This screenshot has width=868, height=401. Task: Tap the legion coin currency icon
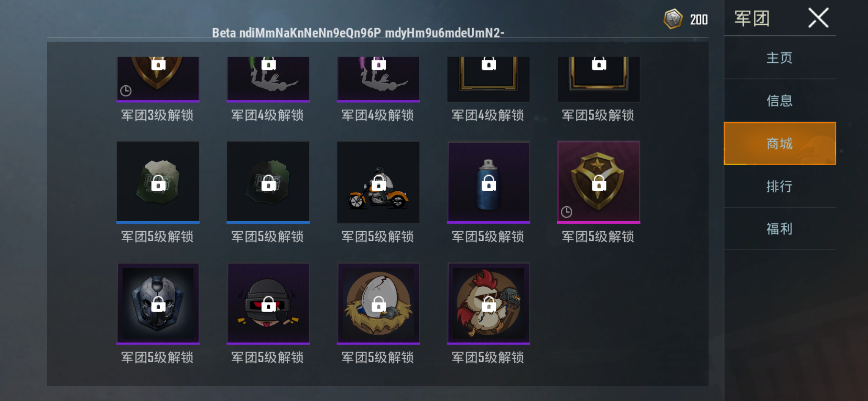(x=673, y=19)
